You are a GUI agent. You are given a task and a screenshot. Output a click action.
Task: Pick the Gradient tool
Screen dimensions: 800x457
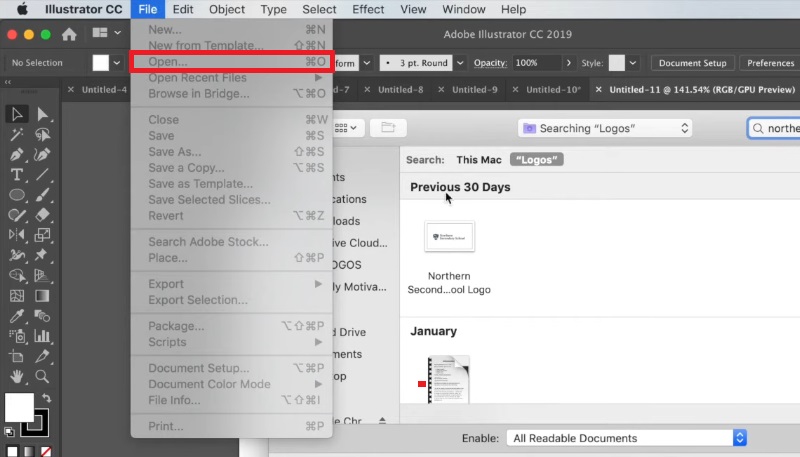[42, 296]
